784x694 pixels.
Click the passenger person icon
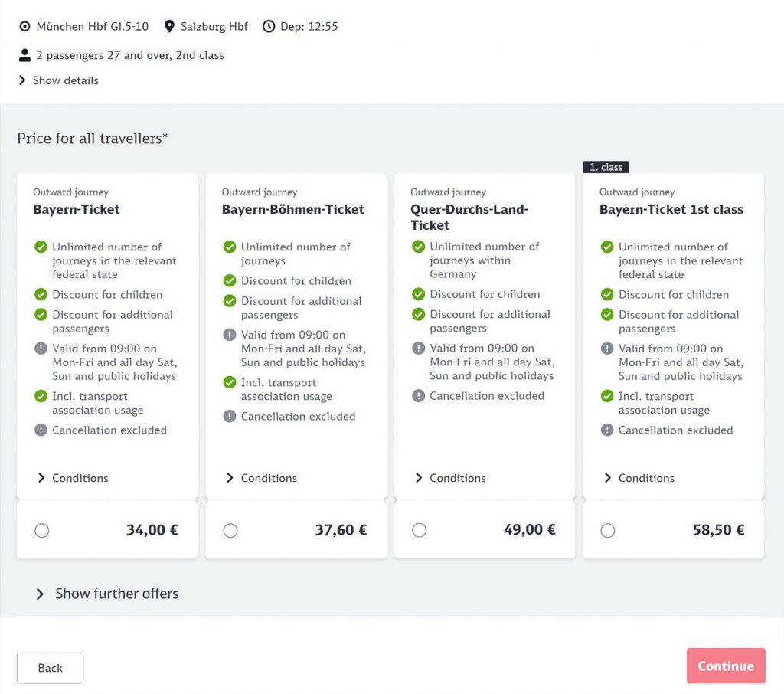coord(24,55)
